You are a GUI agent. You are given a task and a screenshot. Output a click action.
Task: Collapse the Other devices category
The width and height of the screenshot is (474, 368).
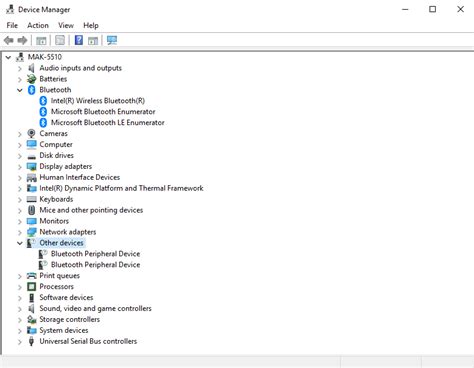tap(20, 243)
